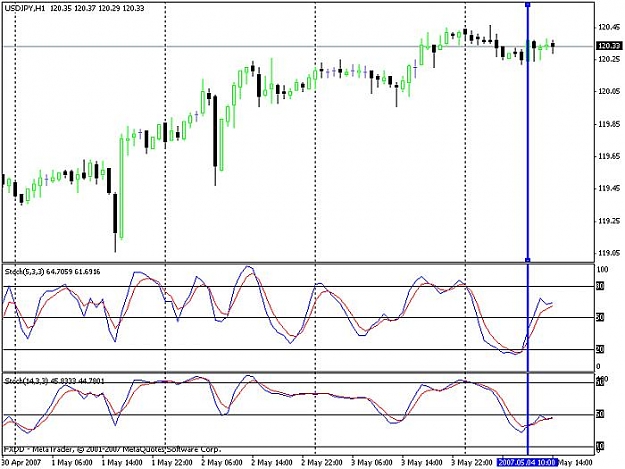Select the blue vertical line bottom handle
Viewport: 625px width, 469px height.
[x=528, y=260]
